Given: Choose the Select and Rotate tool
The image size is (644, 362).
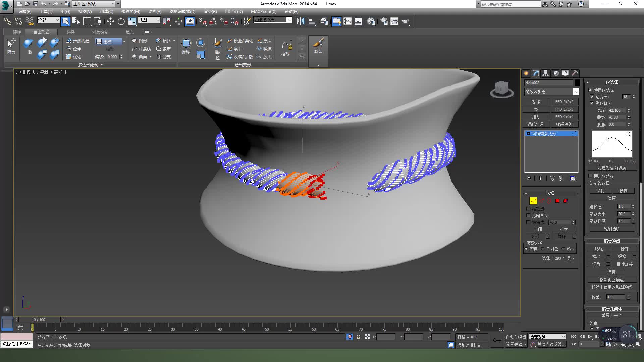Looking at the screenshot, I should click(121, 21).
